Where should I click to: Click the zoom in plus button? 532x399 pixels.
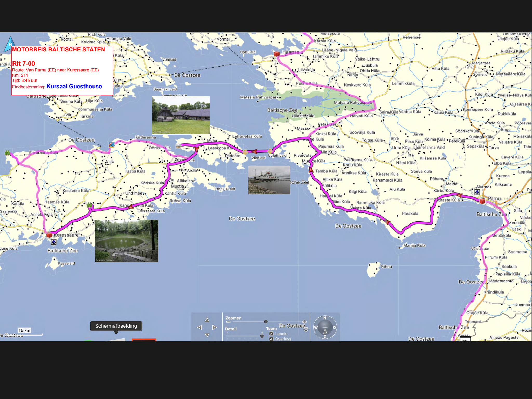pos(304,322)
